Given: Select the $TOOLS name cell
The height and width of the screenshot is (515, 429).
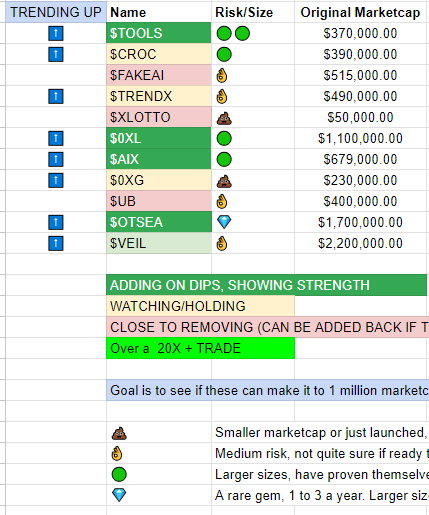Looking at the screenshot, I should 159,33.
